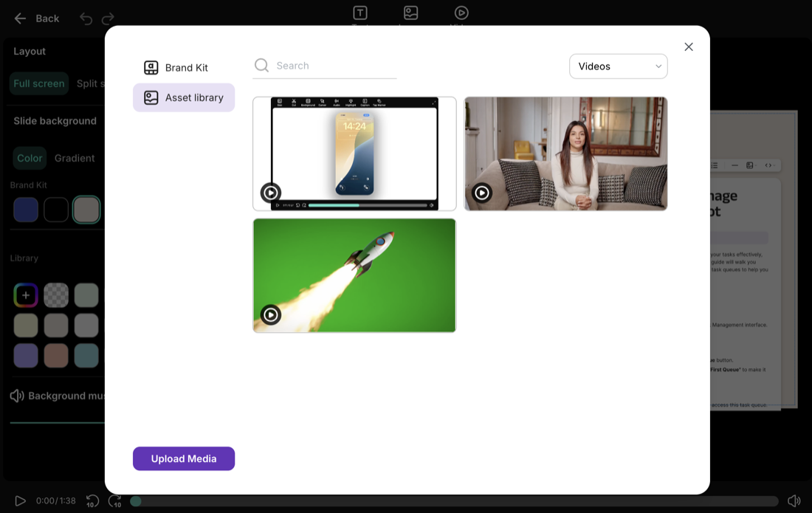This screenshot has height=513, width=812.
Task: Choose the navy blue Brand Kit swatch
Action: (x=26, y=210)
